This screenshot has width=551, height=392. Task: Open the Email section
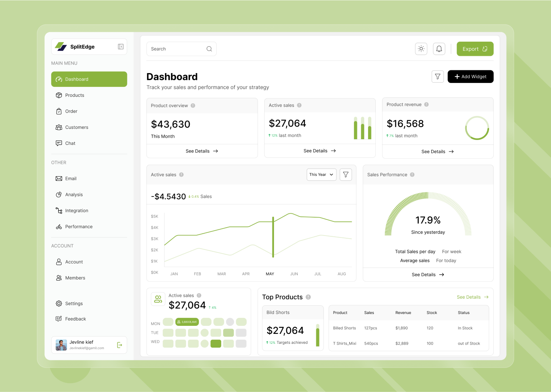click(x=59, y=178)
